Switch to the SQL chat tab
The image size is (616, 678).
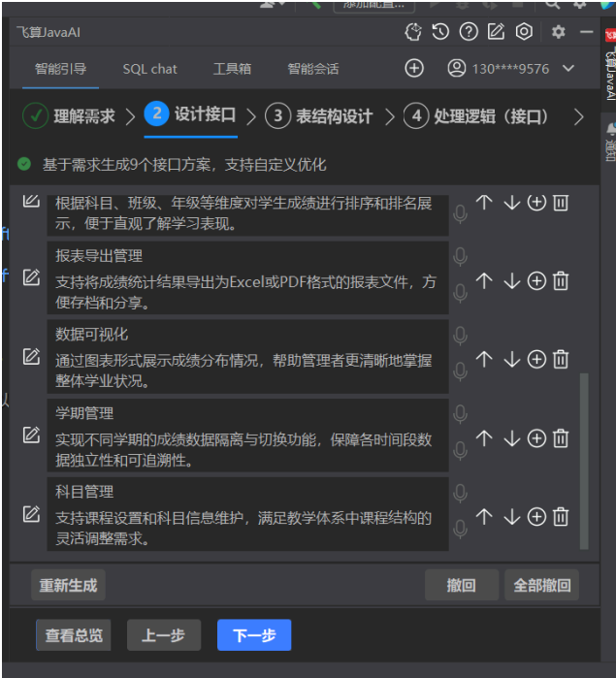click(x=149, y=69)
